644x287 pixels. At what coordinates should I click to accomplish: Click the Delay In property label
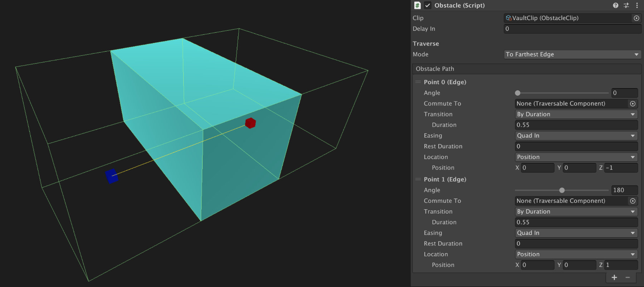[x=424, y=29]
